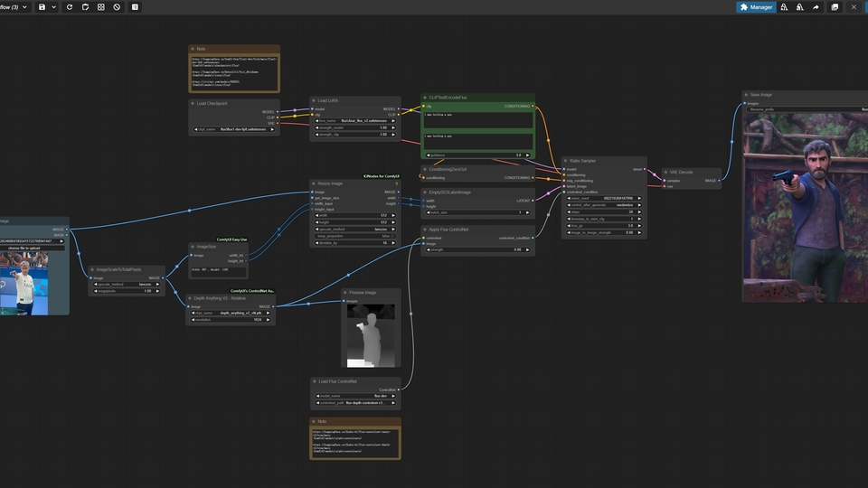868x488 pixels.
Task: Decrease strength_clip with left arrow in Load LoRA
Action: [317, 135]
